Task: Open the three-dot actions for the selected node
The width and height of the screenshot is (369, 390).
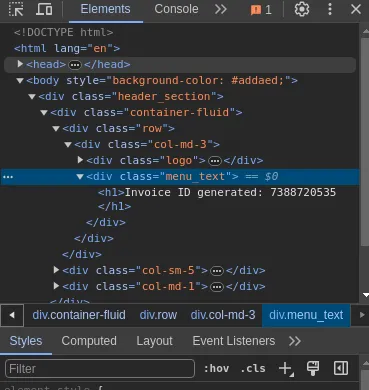Action: (x=8, y=177)
